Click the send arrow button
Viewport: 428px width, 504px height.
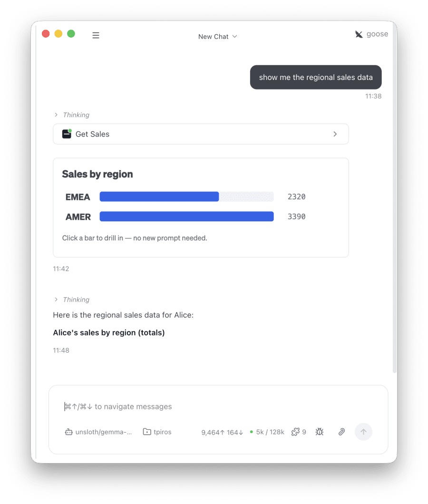[x=363, y=432]
